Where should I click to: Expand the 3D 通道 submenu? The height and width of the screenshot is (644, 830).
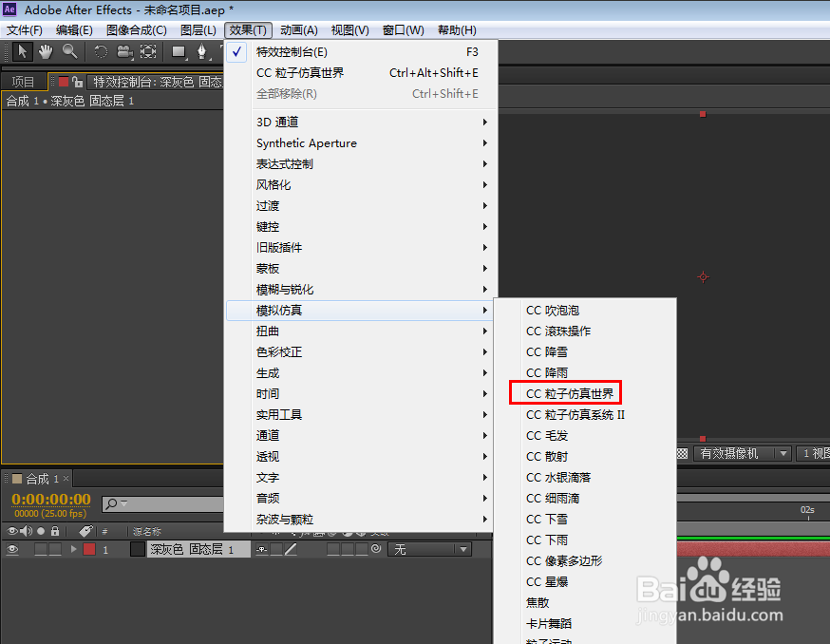(x=362, y=123)
